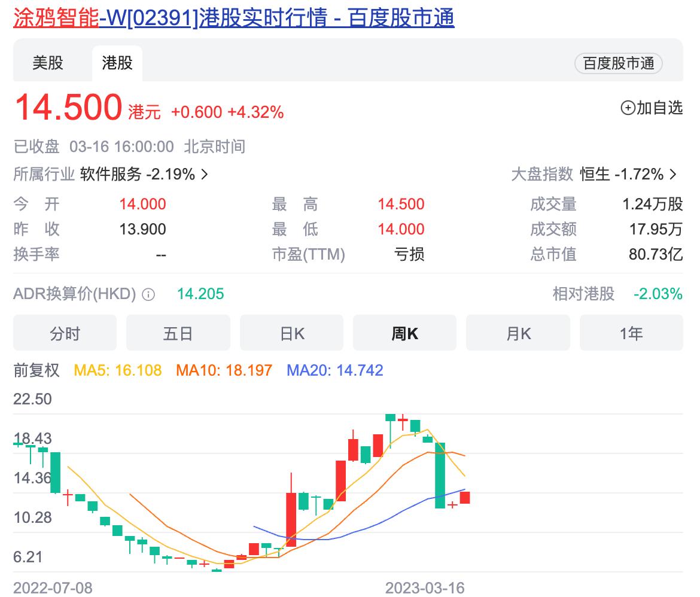Click the +4.32% change percentage
The image size is (700, 597).
click(x=255, y=112)
